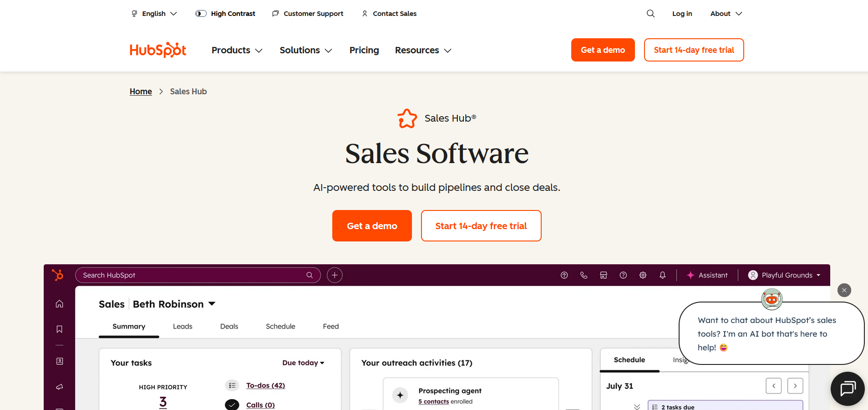
Task: Open Customer Support link
Action: pyautogui.click(x=308, y=14)
